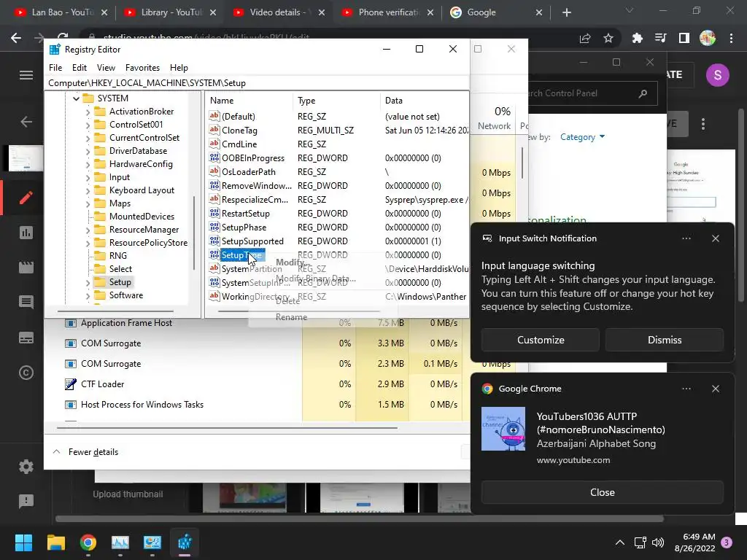Open the Windows Start button

point(23,542)
